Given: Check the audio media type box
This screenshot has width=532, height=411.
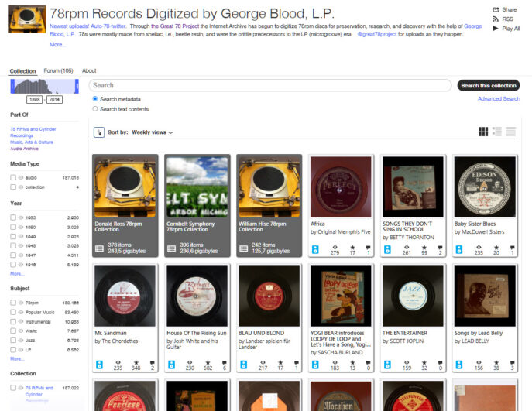Looking at the screenshot, I should pyautogui.click(x=13, y=177).
